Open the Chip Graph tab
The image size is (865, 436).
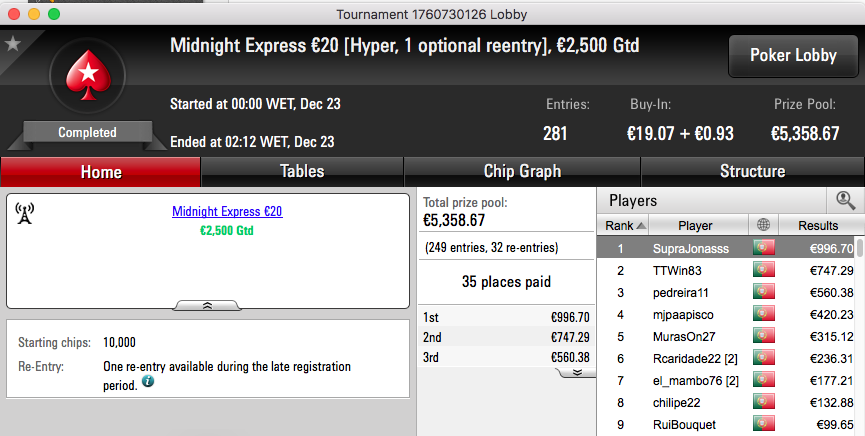(522, 172)
